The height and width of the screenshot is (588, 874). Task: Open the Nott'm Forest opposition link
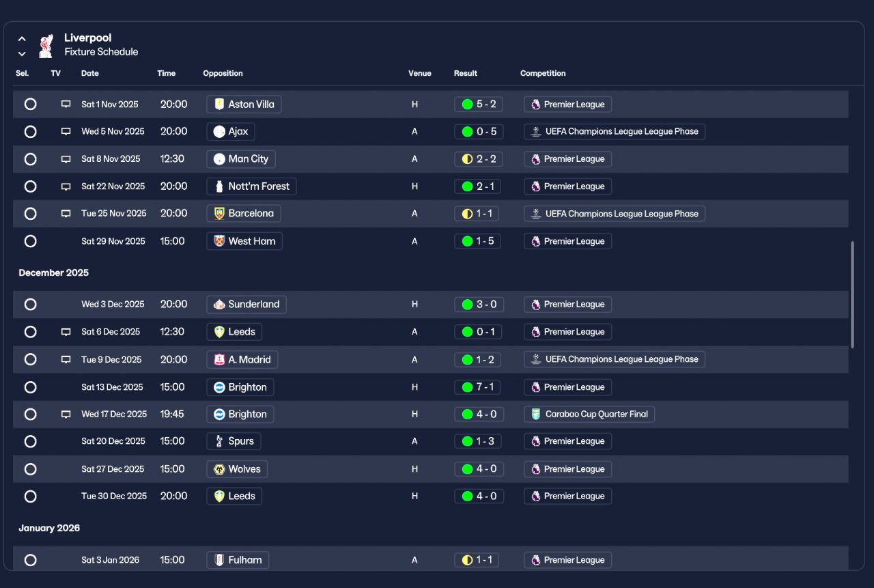(x=251, y=186)
